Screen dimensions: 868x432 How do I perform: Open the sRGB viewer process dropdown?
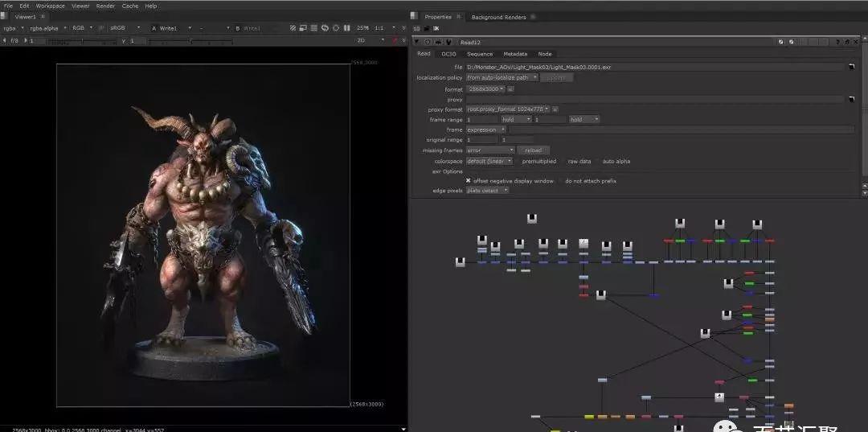click(125, 28)
